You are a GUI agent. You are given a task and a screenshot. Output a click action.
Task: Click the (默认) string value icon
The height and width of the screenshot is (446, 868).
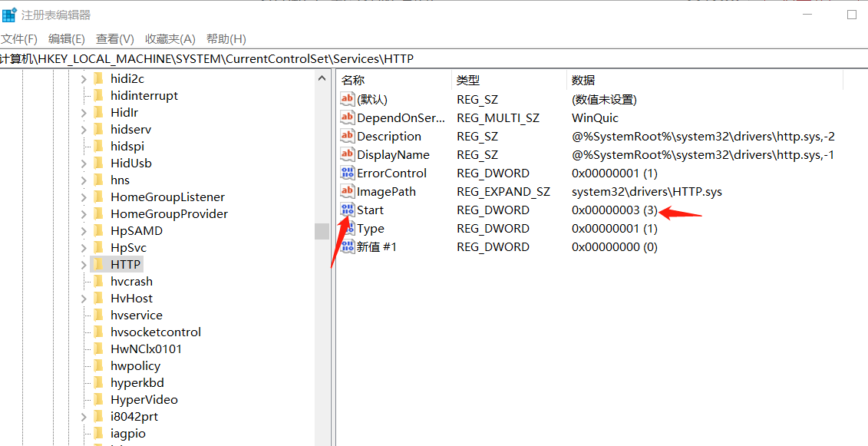click(347, 99)
